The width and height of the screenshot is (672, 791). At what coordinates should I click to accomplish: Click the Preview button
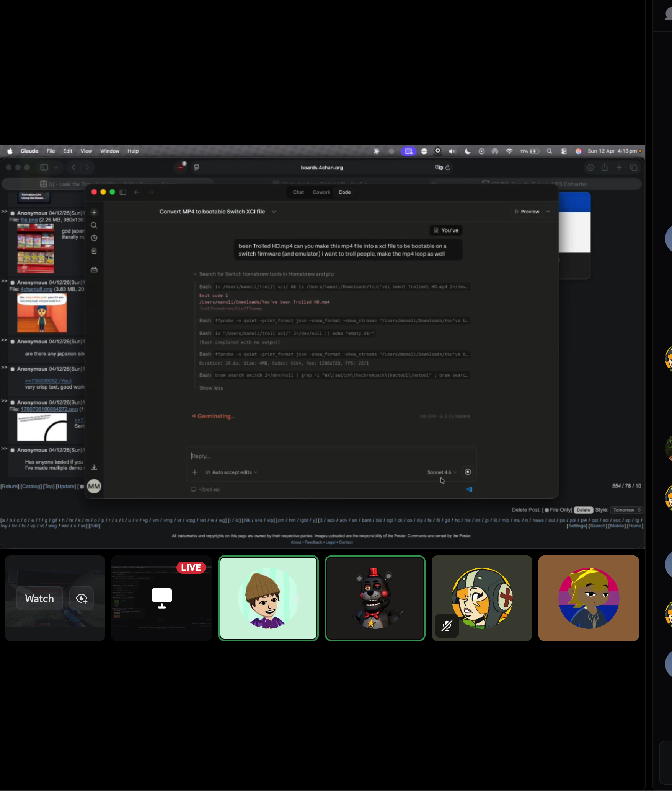[x=527, y=212]
